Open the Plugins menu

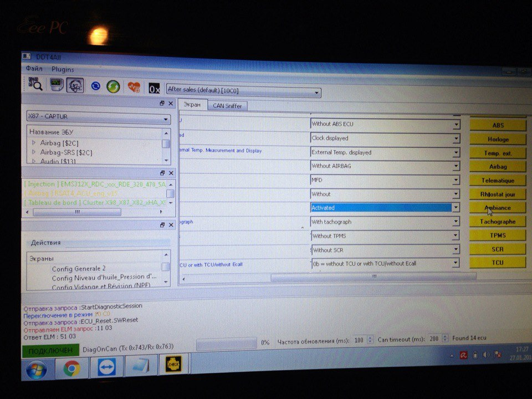click(63, 69)
